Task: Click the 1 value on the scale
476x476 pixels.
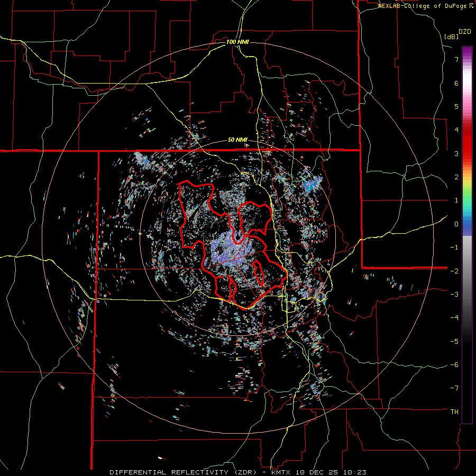Action: [x=456, y=200]
